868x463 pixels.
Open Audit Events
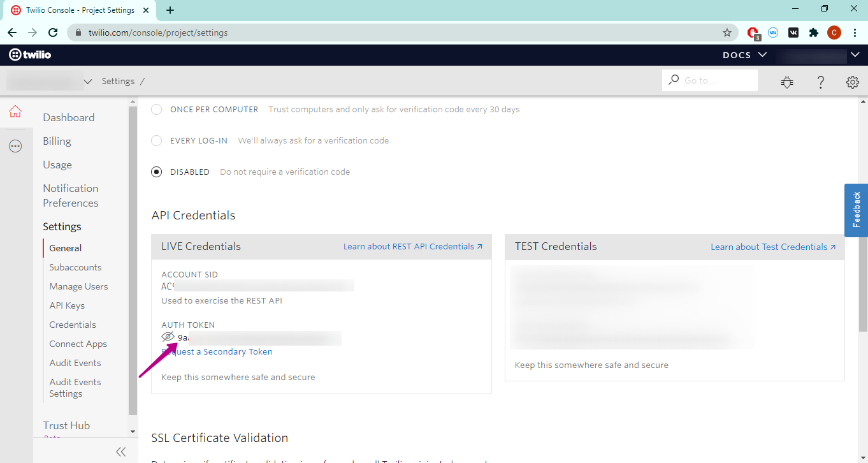tap(75, 363)
